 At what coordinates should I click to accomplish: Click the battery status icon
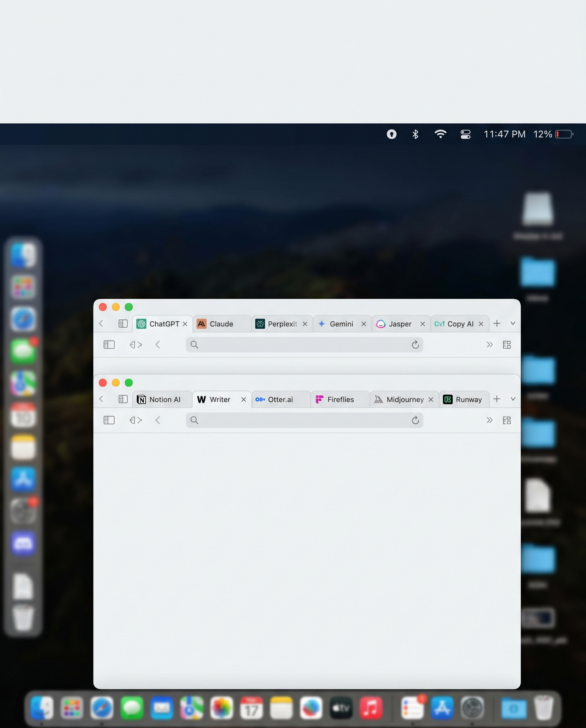564,134
